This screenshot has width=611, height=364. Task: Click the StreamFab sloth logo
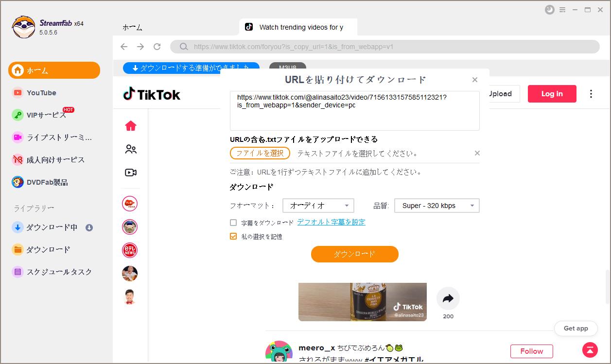click(x=23, y=27)
